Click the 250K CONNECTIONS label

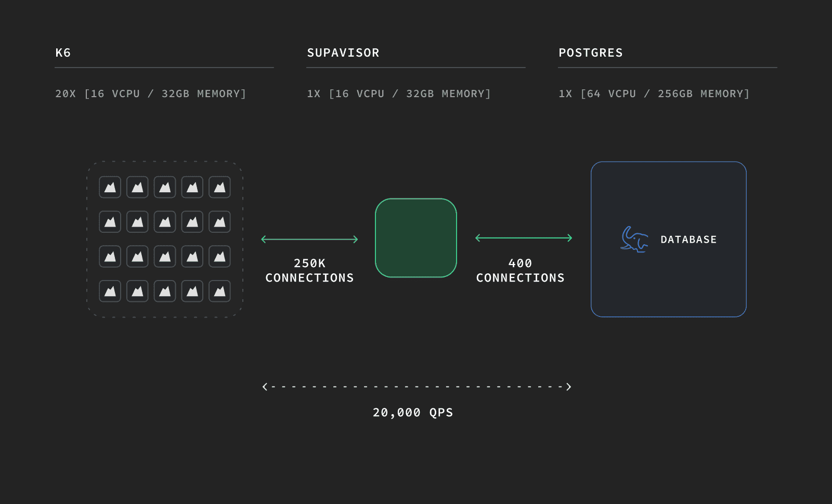[309, 271]
